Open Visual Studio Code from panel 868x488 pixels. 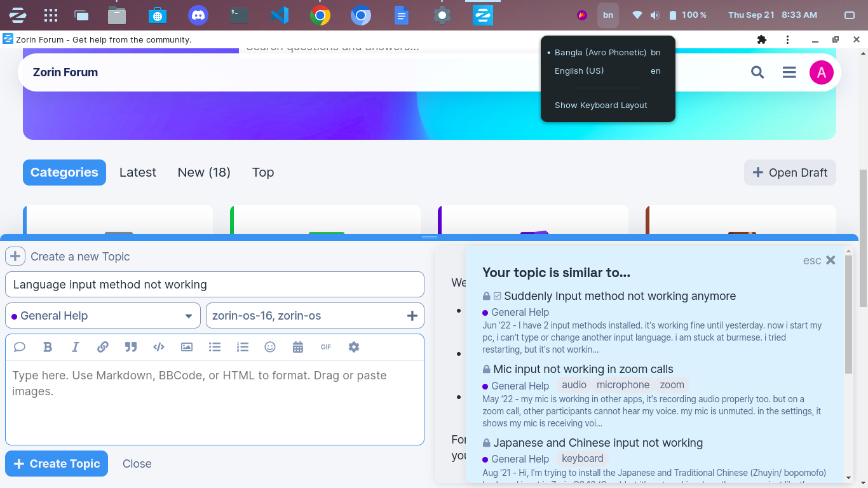[x=280, y=15]
